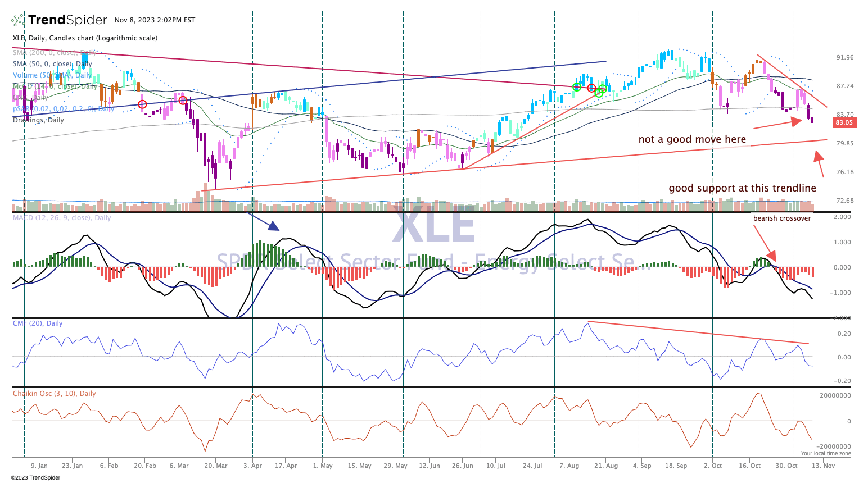The width and height of the screenshot is (868, 483).
Task: Click the '10. Jul' date label
Action: (x=496, y=466)
